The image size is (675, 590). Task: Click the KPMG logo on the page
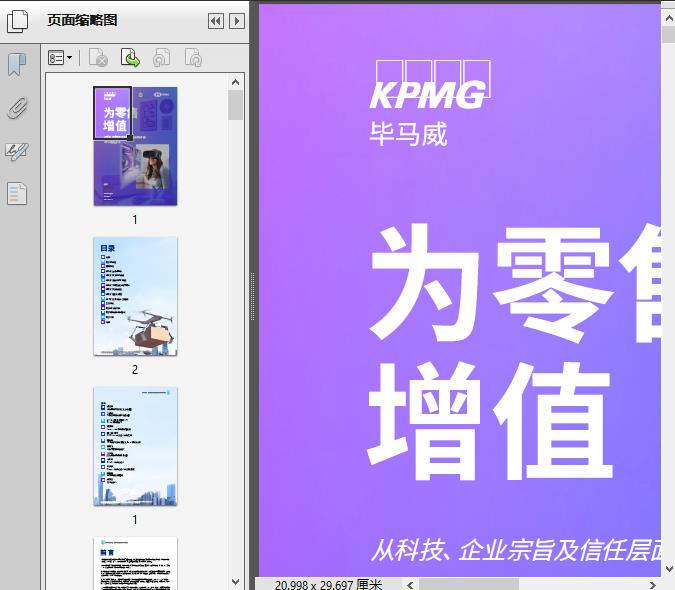click(x=430, y=85)
